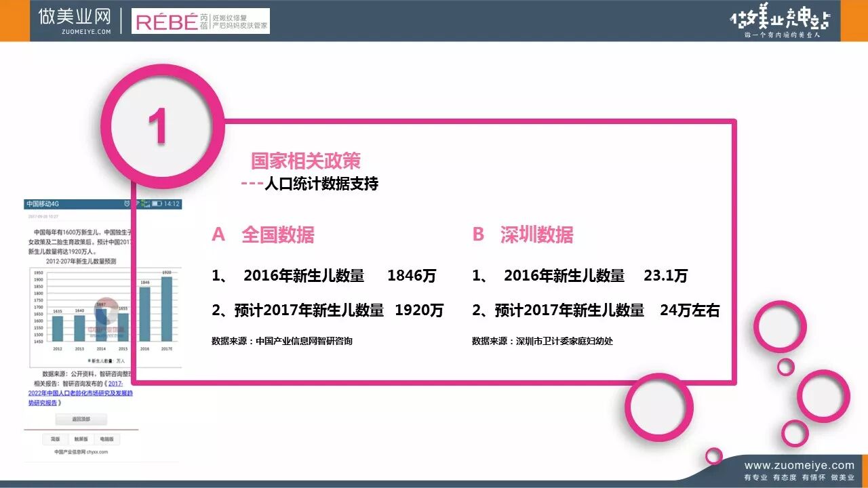
Task: Click the B 深圳数据 heading
Action: [x=523, y=235]
